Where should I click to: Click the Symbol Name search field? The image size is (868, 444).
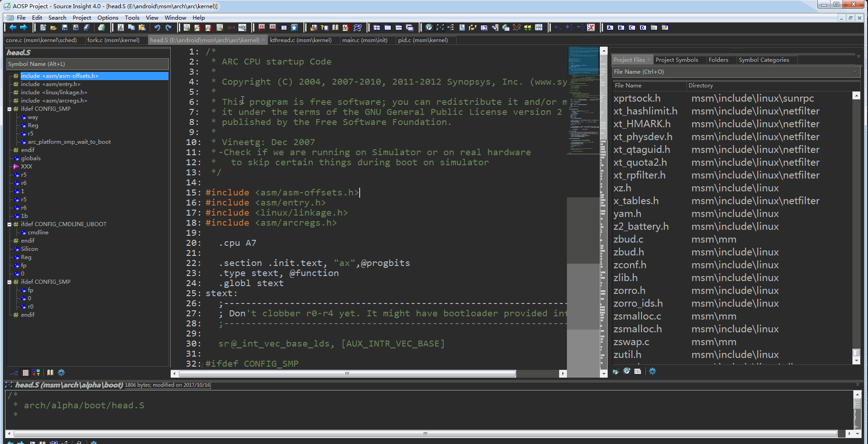[x=87, y=64]
